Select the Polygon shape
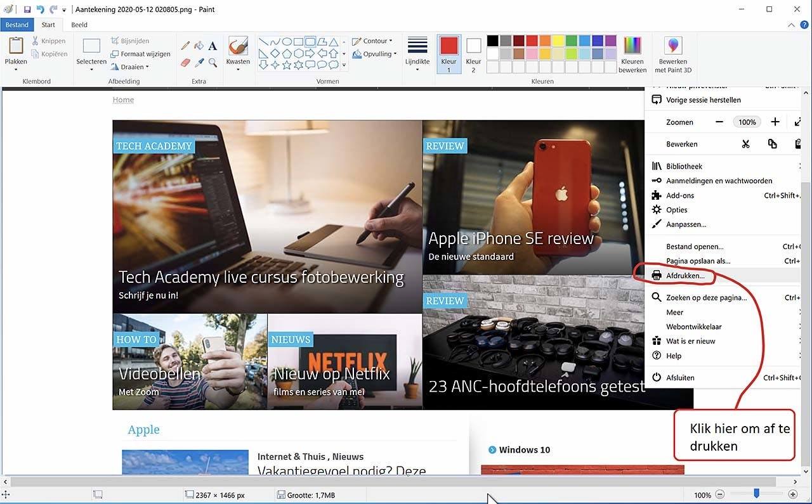This screenshot has height=504, width=812. pos(322,41)
